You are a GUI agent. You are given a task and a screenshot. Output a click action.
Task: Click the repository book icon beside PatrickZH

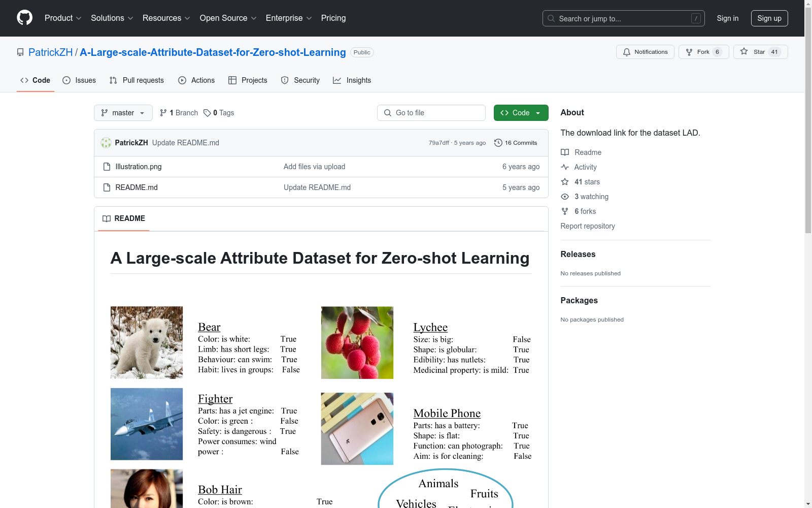coord(20,52)
